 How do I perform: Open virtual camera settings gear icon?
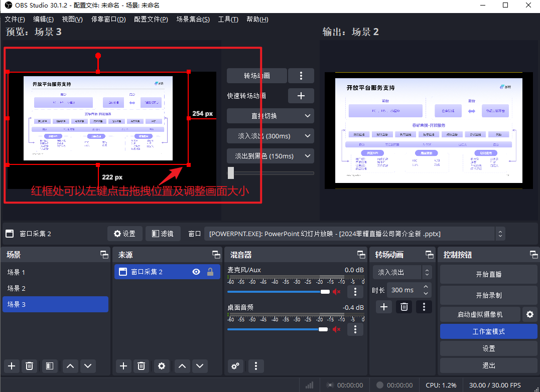pos(529,314)
